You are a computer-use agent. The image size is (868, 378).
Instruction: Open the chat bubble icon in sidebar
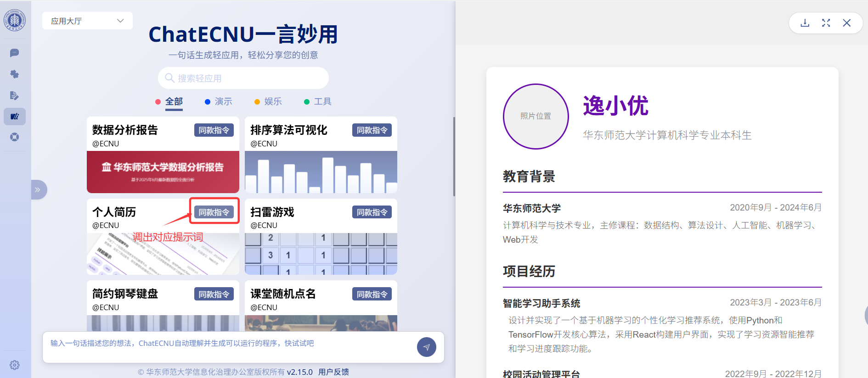14,53
